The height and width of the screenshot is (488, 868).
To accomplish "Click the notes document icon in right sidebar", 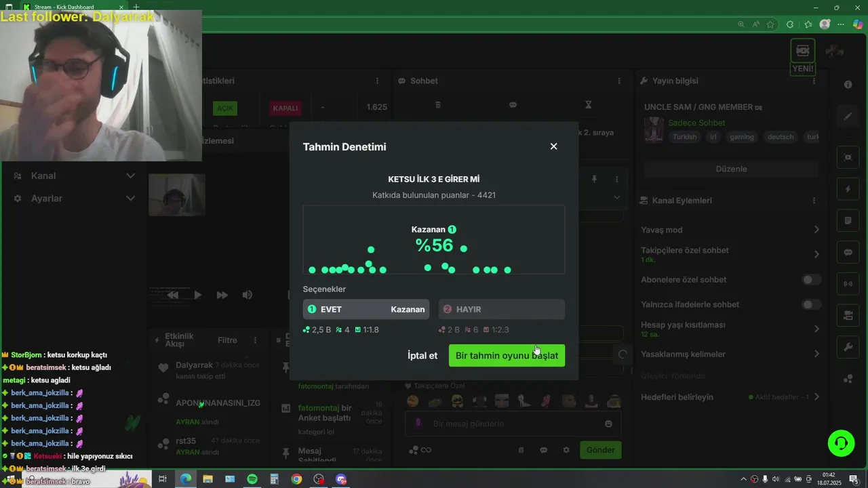I will point(848,221).
